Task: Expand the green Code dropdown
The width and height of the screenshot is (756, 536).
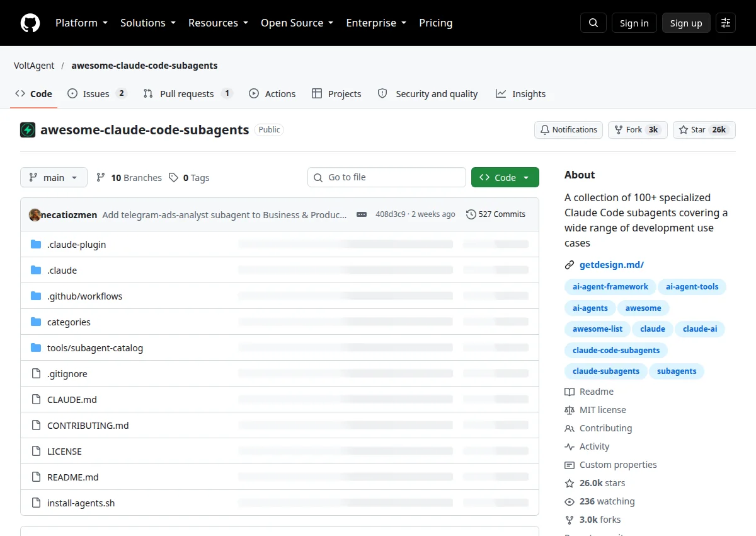Action: coord(505,177)
